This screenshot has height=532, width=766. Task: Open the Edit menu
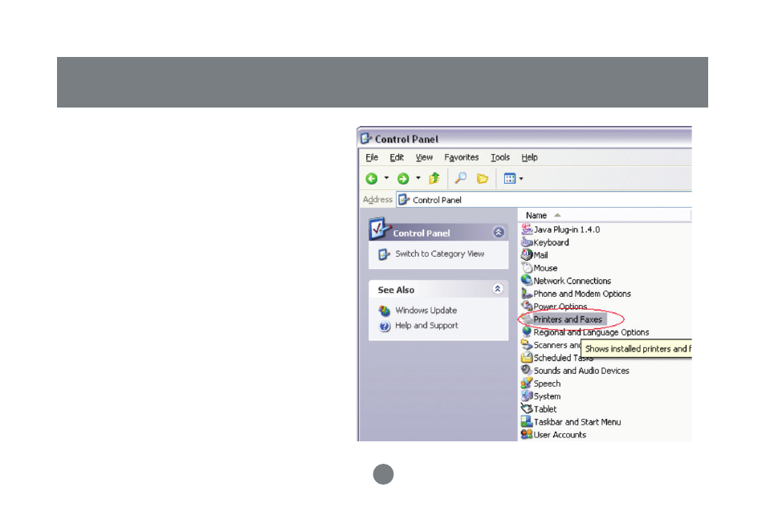click(x=397, y=157)
